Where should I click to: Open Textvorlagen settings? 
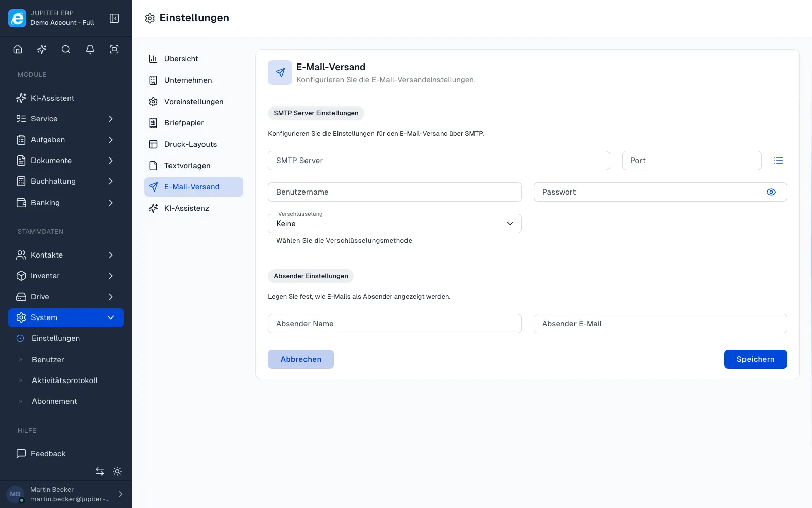(193, 166)
